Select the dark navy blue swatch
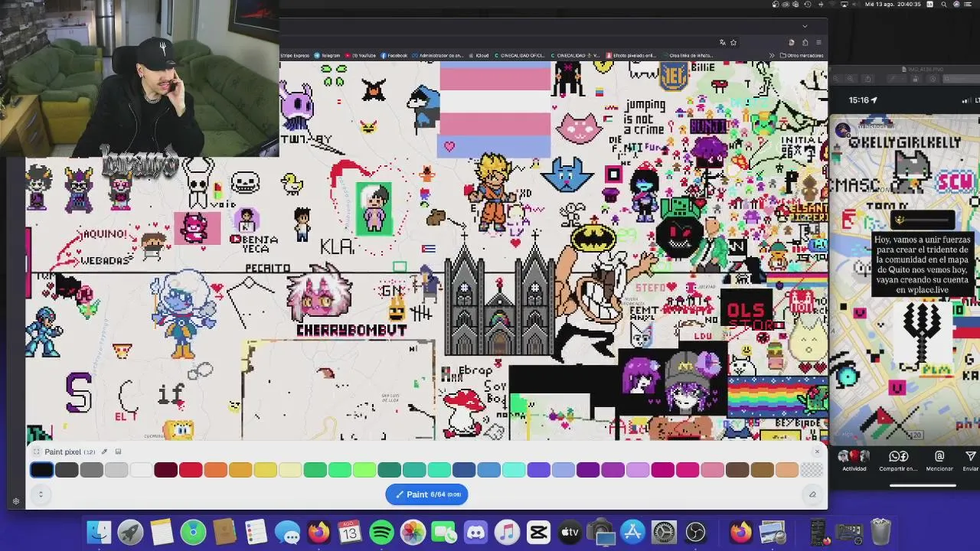This screenshot has height=551, width=980. tap(464, 470)
